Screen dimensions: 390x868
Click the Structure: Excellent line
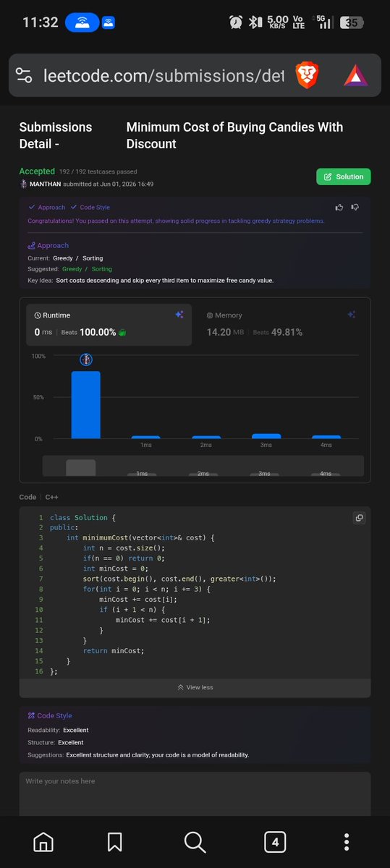tap(56, 742)
